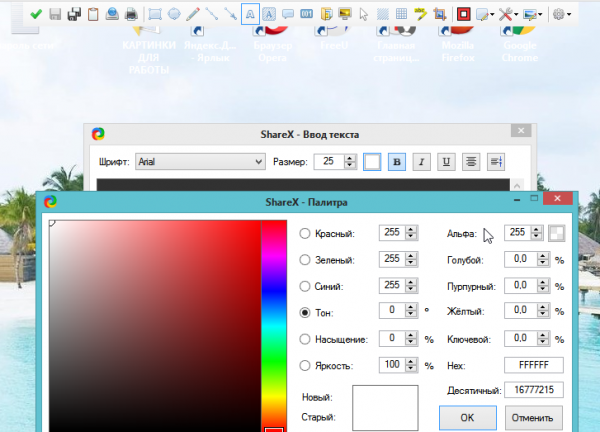Select the rectangle drawing tool
Screen dimensions: 600x432
[x=155, y=15]
